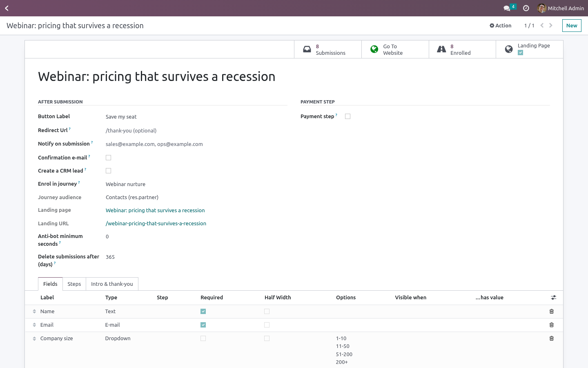Open the 8 Enrolled stat button
588x368 pixels.
(x=462, y=49)
